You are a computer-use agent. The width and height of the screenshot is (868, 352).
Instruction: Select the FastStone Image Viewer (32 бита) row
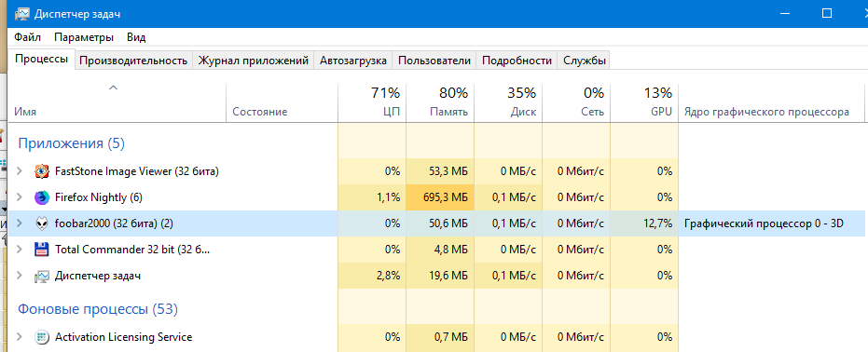tap(436, 171)
